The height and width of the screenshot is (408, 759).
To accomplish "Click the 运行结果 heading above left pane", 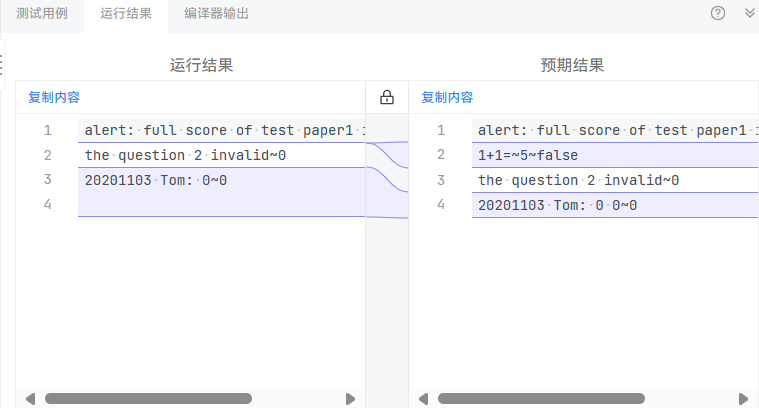I will (x=201, y=65).
